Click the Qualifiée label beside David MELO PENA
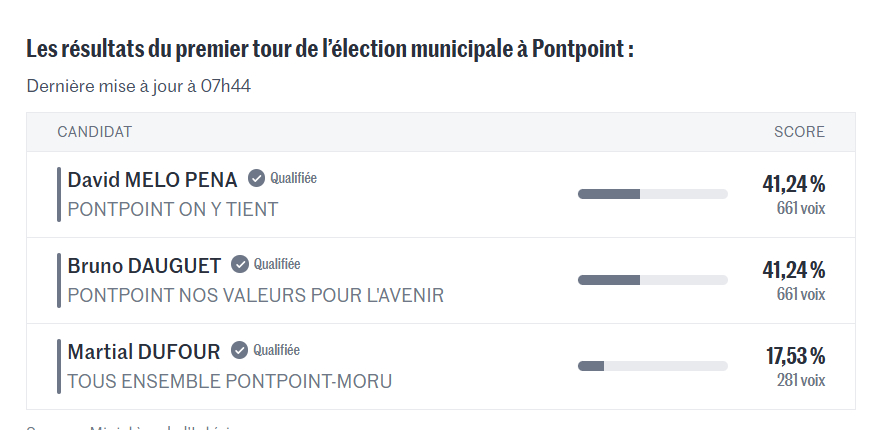 pos(293,178)
